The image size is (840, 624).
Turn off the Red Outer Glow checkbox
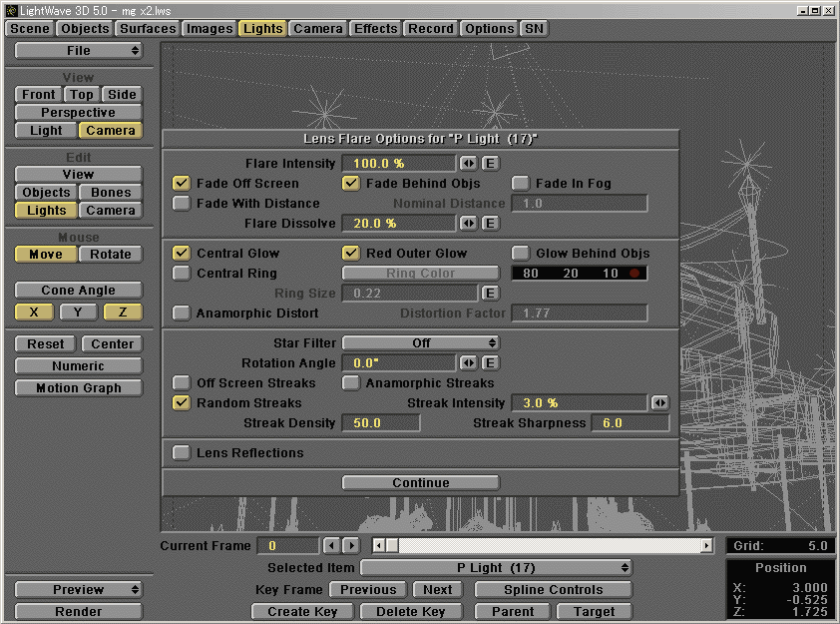(x=350, y=254)
